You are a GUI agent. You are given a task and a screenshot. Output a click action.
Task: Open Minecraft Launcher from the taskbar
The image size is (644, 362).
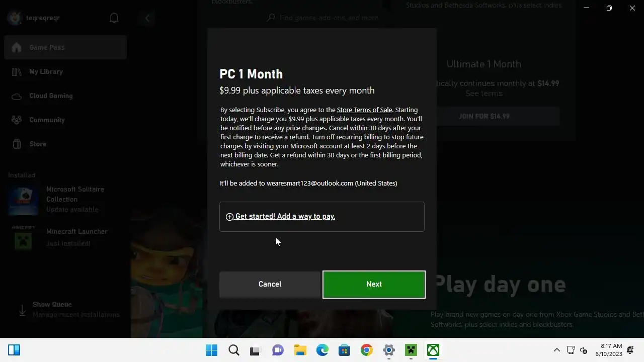point(411,350)
